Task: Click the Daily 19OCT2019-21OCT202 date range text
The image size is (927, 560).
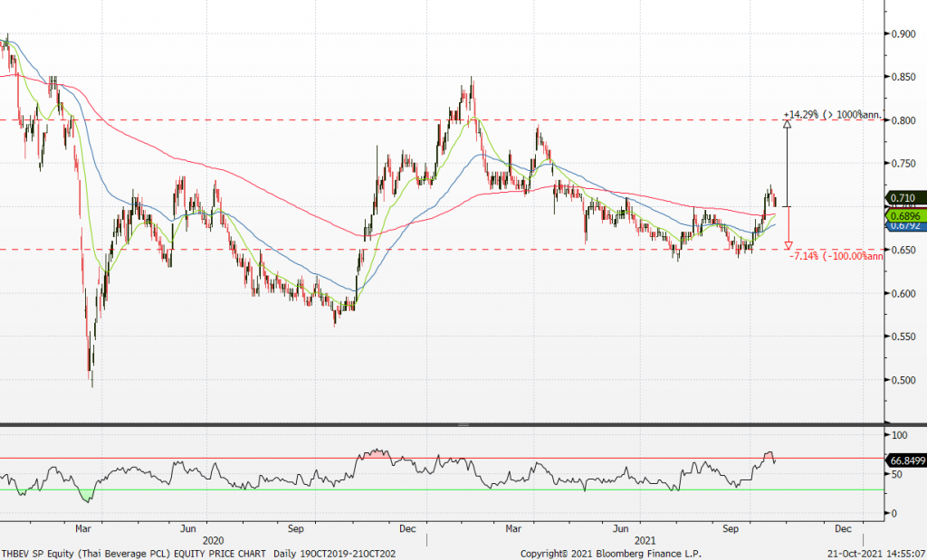Action: tap(334, 554)
